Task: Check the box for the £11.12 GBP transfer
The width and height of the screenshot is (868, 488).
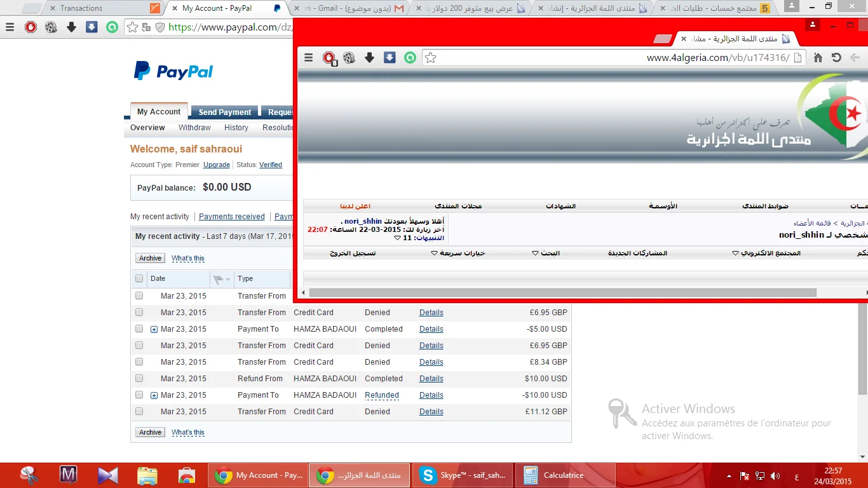Action: [139, 412]
